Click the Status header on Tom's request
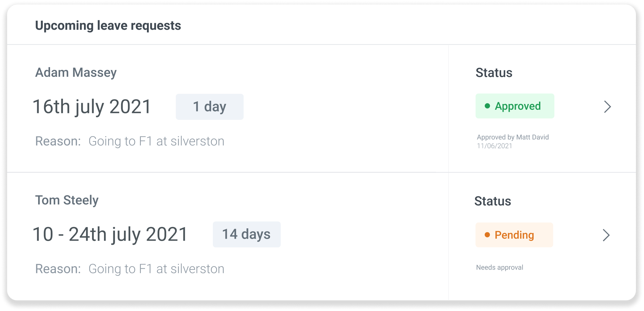644x311 pixels. 493,201
